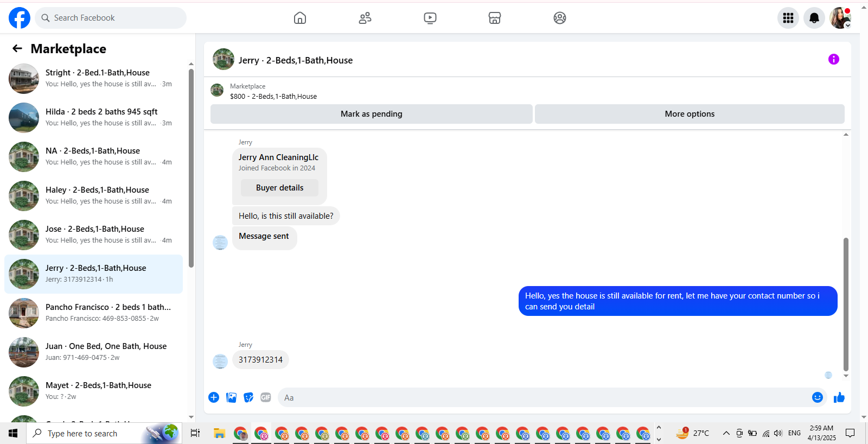868x444 pixels.
Task: Open the emoji picker smiley
Action: tap(818, 397)
